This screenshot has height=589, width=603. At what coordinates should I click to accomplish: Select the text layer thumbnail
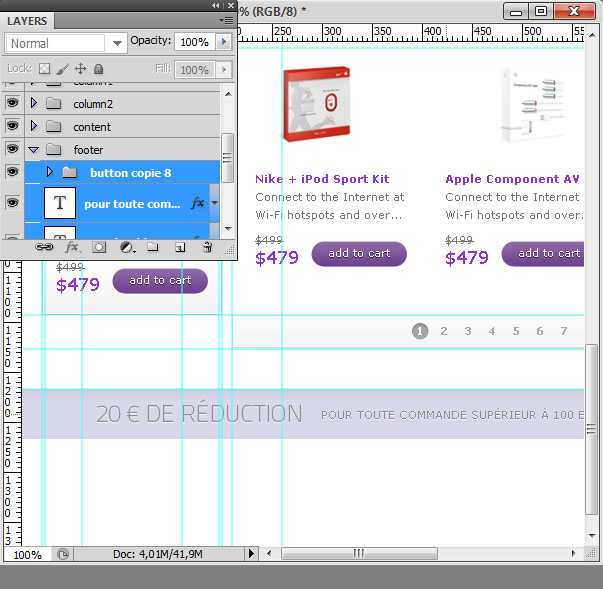(60, 203)
